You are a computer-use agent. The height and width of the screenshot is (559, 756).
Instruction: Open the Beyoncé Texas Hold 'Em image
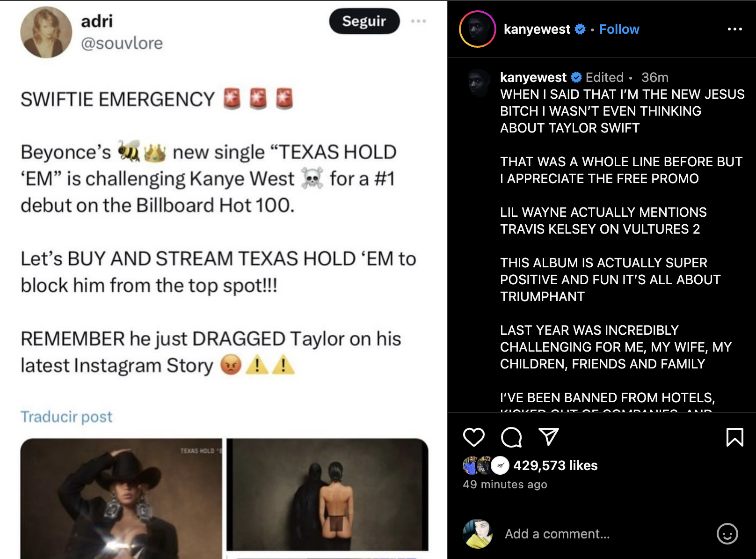121,498
